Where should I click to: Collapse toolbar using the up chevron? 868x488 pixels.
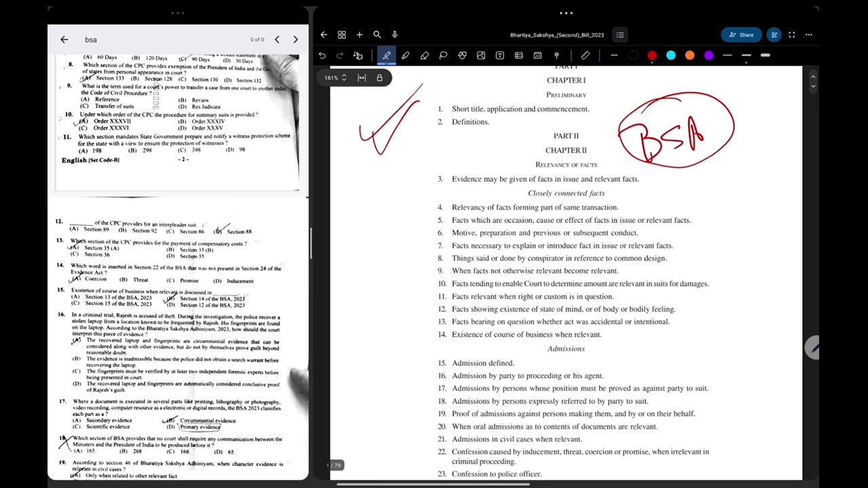pyautogui.click(x=813, y=75)
